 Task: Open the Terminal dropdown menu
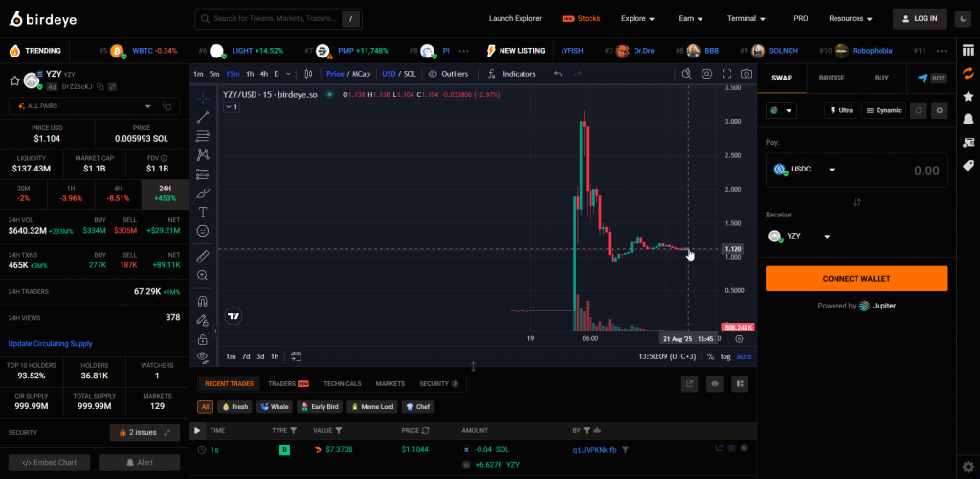746,19
